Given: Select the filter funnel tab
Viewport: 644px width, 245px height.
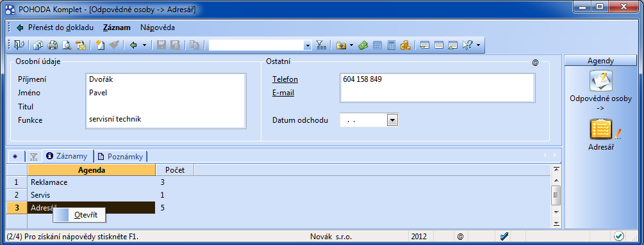Looking at the screenshot, I should tap(34, 157).
